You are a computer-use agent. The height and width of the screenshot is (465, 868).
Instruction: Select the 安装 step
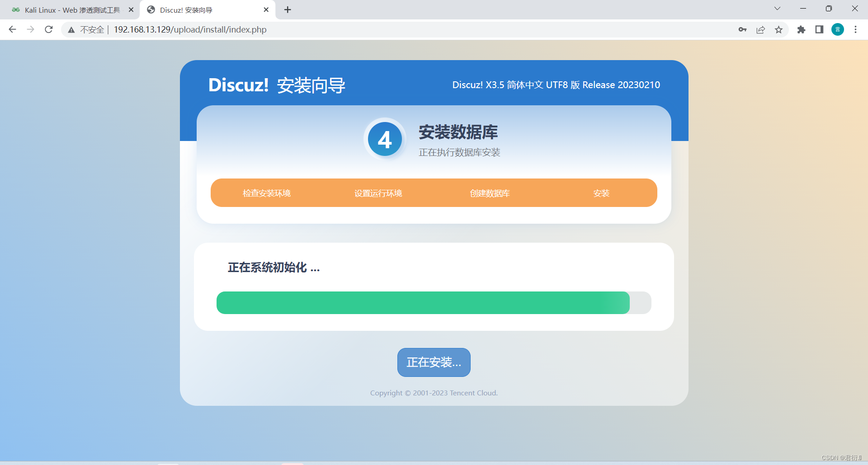pyautogui.click(x=601, y=193)
